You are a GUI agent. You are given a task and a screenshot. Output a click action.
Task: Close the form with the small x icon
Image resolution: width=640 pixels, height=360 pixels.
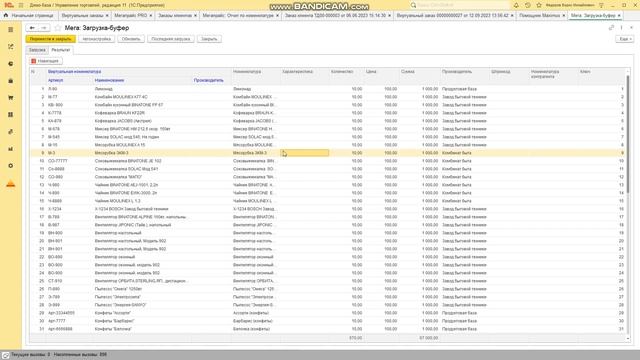[x=631, y=28]
